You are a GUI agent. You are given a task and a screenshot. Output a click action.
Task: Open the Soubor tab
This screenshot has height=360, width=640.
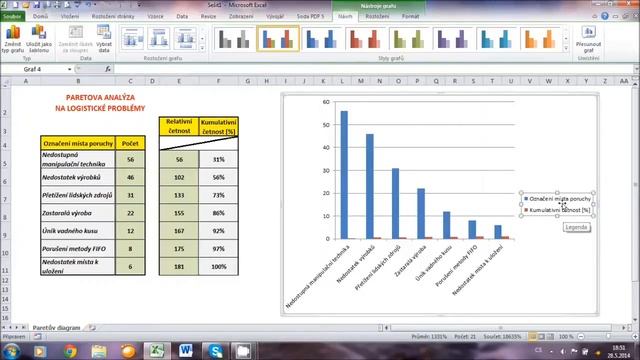tap(13, 16)
